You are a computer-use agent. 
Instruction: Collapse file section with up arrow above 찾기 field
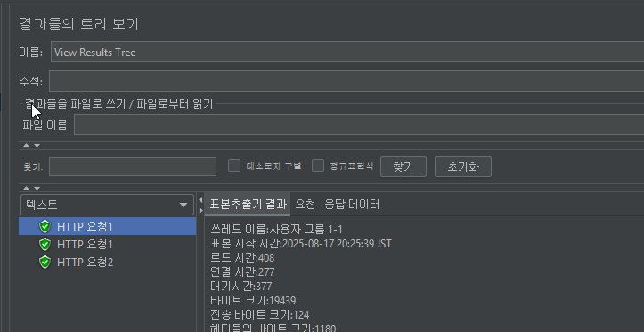coord(27,145)
